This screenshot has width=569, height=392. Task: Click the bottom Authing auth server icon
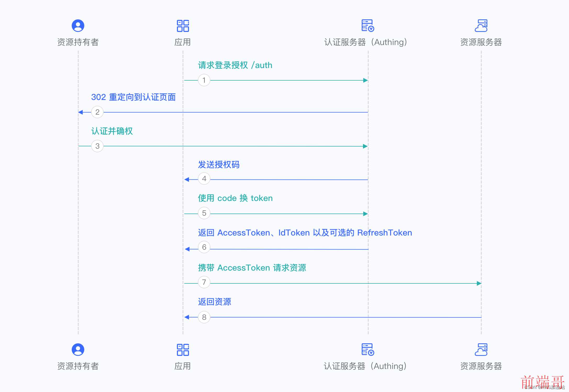368,350
